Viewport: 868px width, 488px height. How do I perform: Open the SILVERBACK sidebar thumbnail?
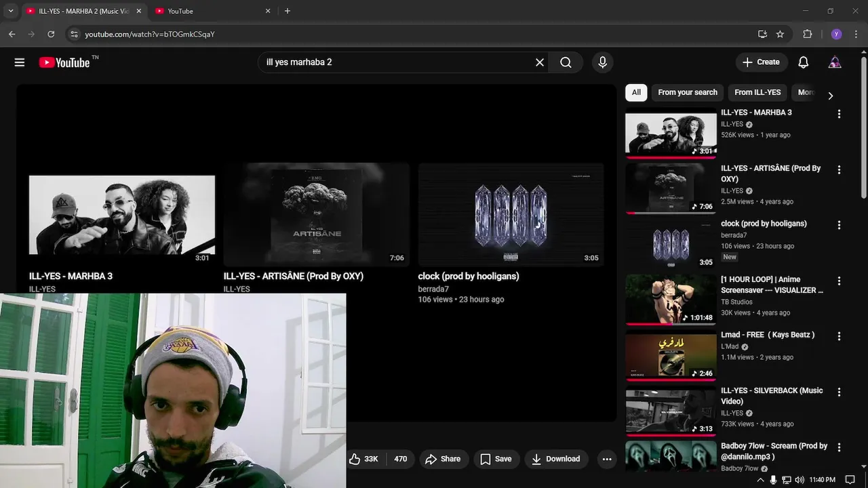click(671, 411)
